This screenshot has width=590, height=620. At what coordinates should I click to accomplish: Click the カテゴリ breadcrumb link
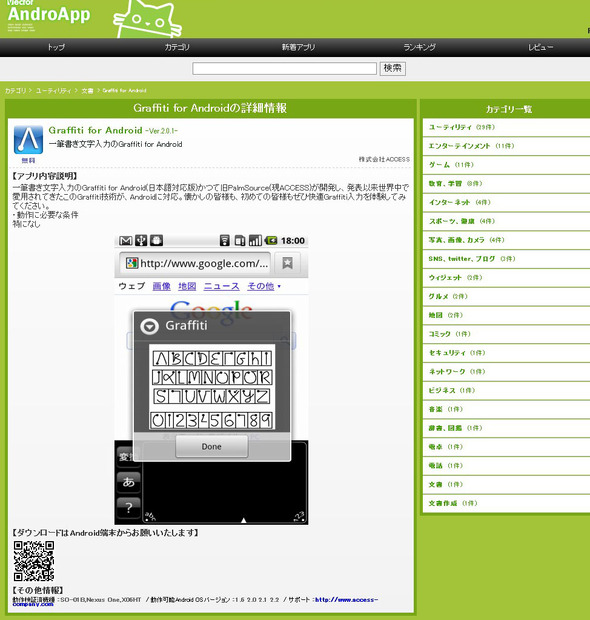[15, 91]
